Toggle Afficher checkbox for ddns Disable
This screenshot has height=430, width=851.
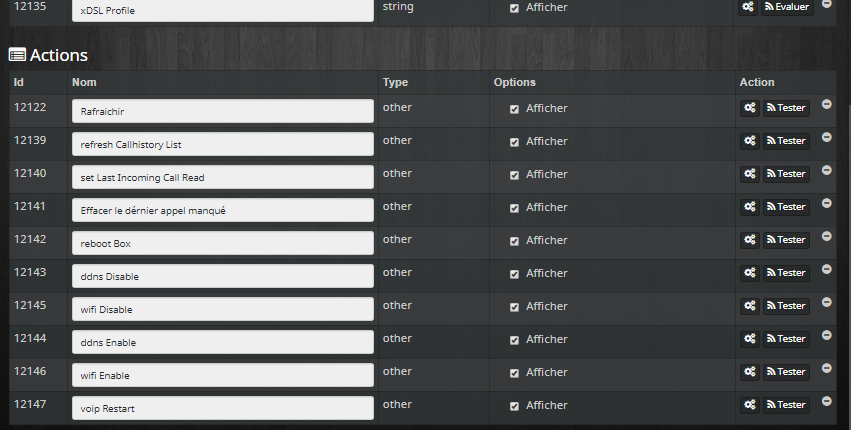515,274
